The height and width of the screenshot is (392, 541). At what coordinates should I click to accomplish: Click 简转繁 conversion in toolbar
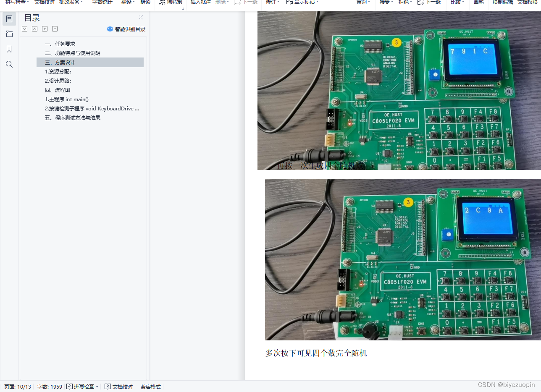tap(171, 2)
